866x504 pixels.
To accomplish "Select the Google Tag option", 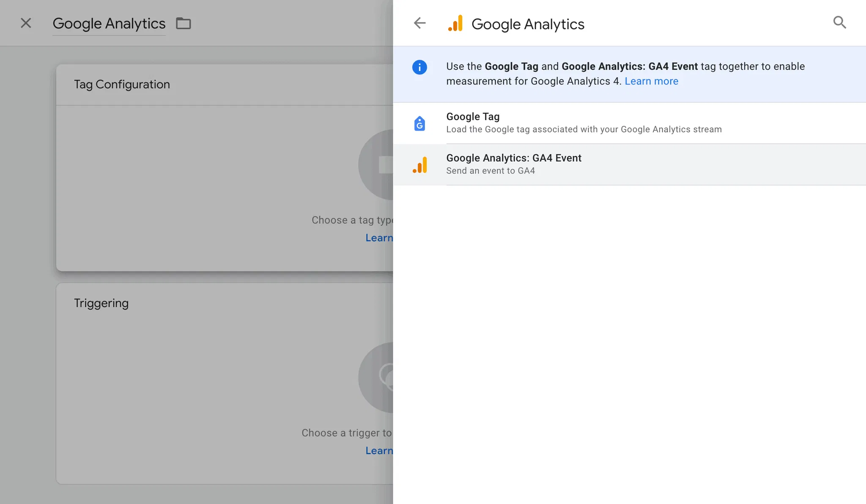I will (x=584, y=123).
